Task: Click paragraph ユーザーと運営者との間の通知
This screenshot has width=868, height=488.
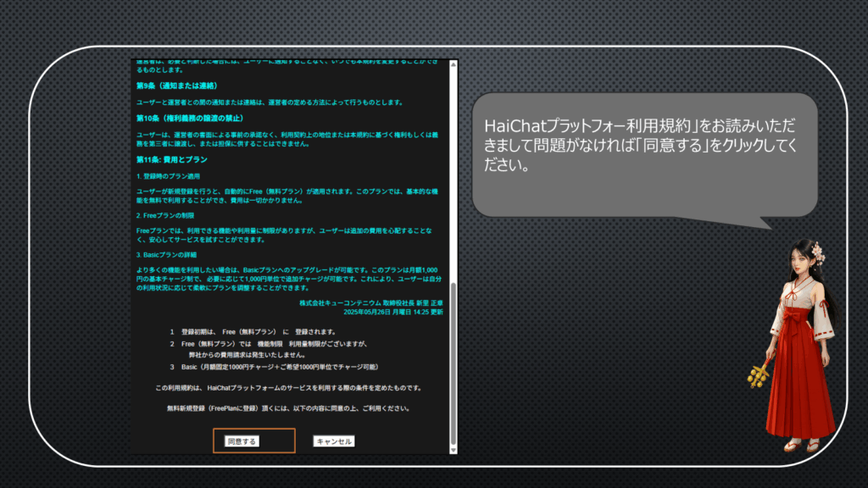Action: (x=270, y=103)
